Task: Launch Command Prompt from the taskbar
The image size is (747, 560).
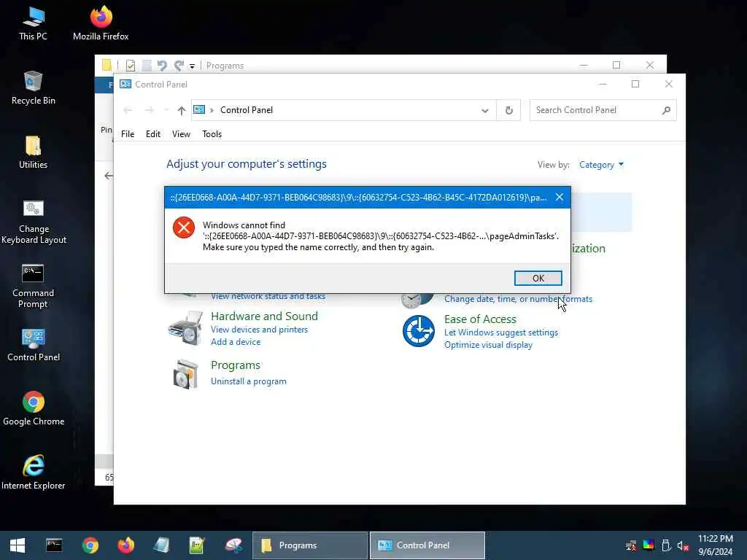Action: point(54,545)
